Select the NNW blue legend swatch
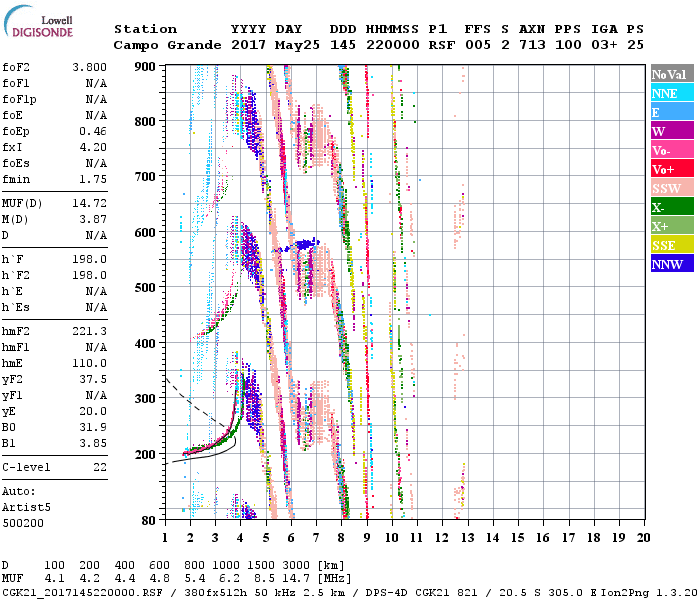 pos(672,263)
